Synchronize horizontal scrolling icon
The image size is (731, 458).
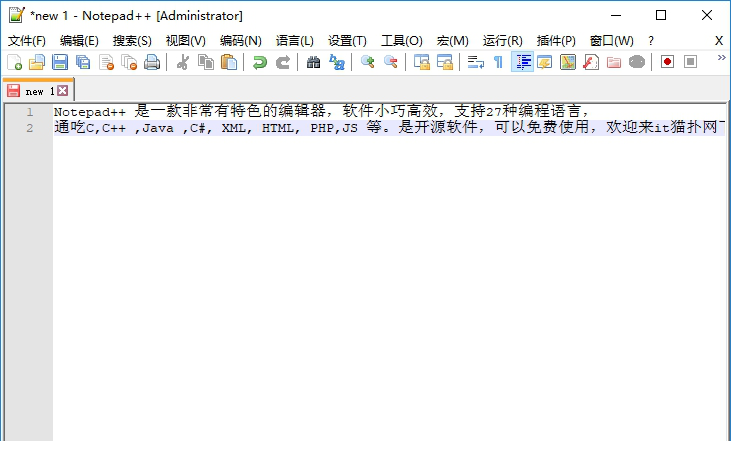pos(444,62)
